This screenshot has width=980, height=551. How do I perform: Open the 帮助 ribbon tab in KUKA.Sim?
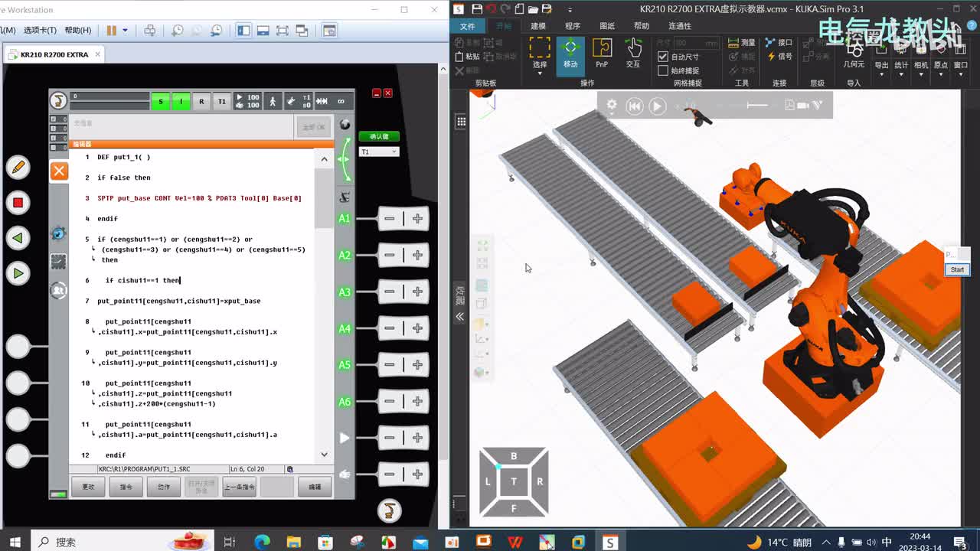(x=642, y=26)
